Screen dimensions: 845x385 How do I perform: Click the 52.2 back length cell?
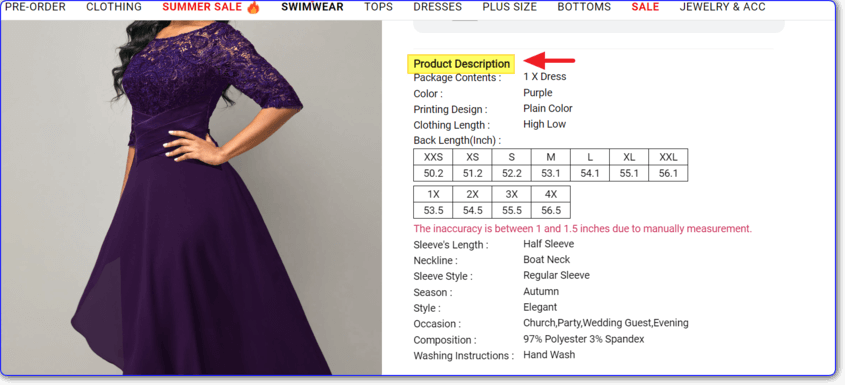tap(512, 173)
